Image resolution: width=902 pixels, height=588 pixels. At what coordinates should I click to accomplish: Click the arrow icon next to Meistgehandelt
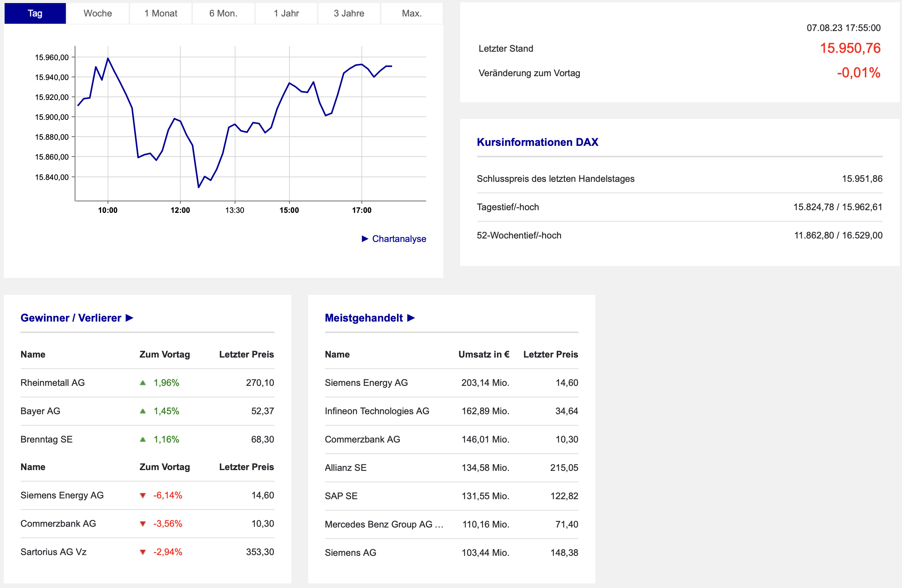tap(411, 318)
